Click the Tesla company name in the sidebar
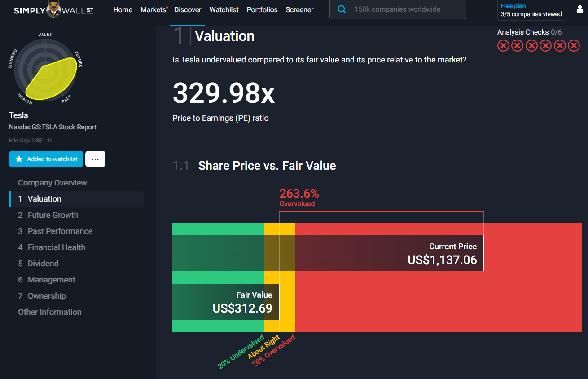Viewport: 588px width, 379px height. pyautogui.click(x=18, y=115)
